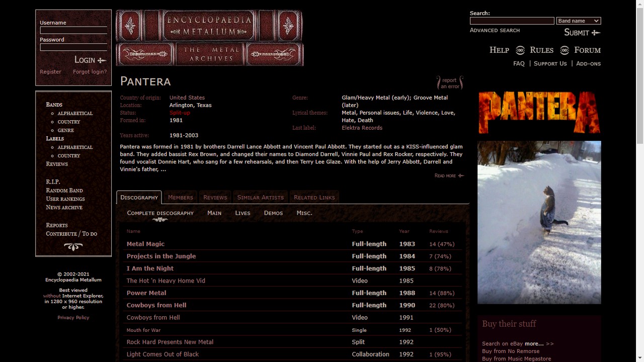Open the Rules page
The width and height of the screenshot is (644, 362).
[x=541, y=50]
